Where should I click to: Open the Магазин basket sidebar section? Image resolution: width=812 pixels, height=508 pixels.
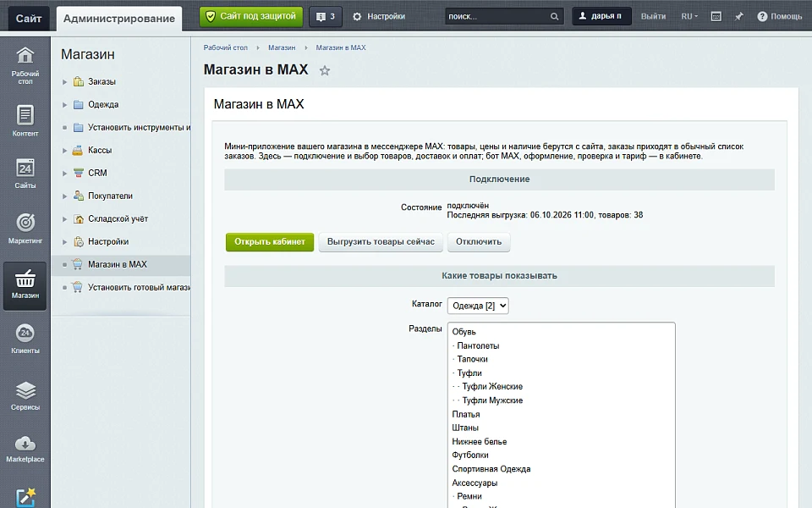coord(25,285)
